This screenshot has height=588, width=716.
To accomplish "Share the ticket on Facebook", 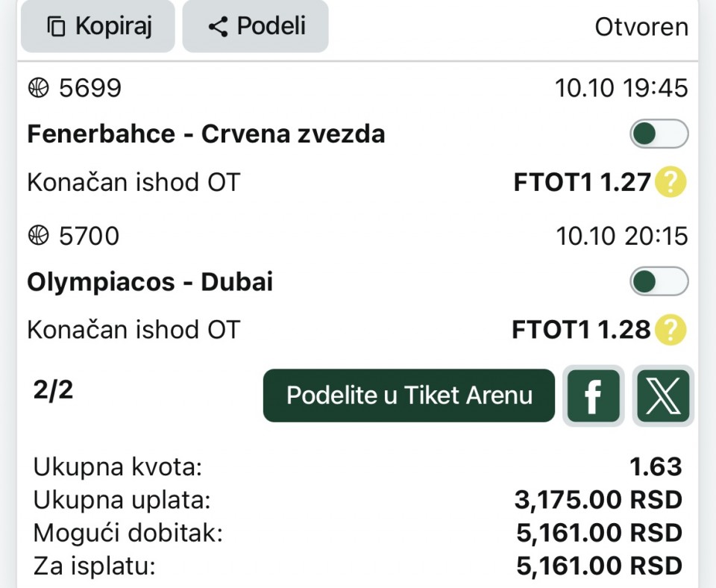I will coord(593,395).
